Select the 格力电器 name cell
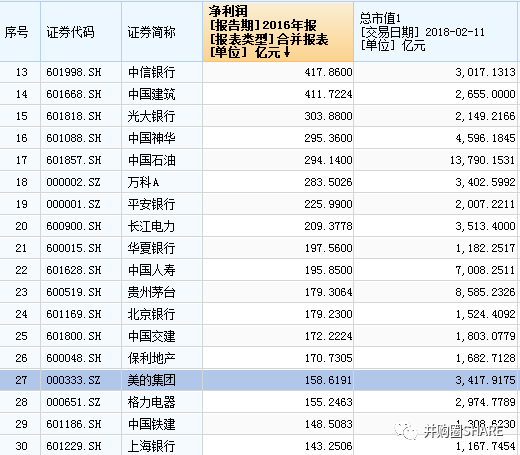 [162, 402]
